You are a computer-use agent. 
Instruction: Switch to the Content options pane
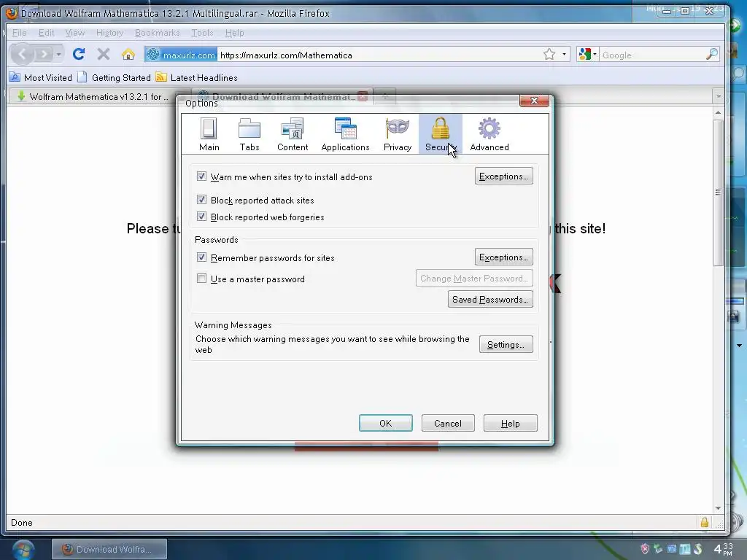click(x=293, y=134)
